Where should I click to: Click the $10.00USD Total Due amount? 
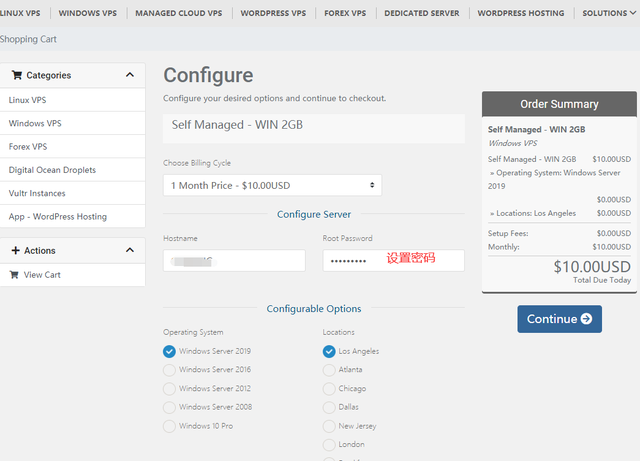[592, 267]
